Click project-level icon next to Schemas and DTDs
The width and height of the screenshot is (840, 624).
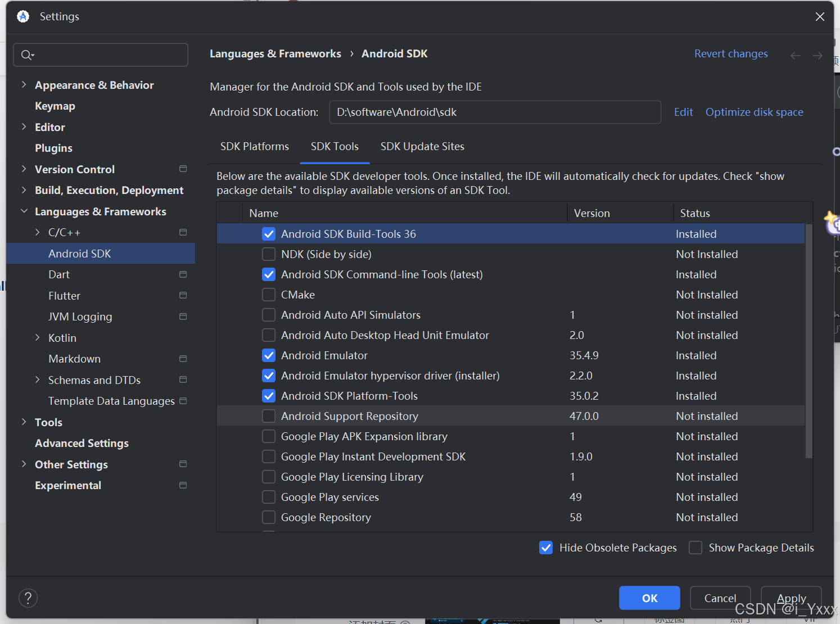coord(183,379)
